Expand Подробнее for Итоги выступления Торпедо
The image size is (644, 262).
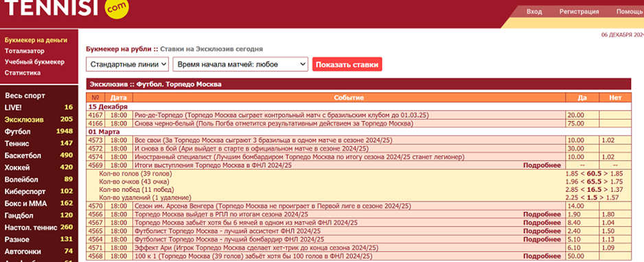542,165
